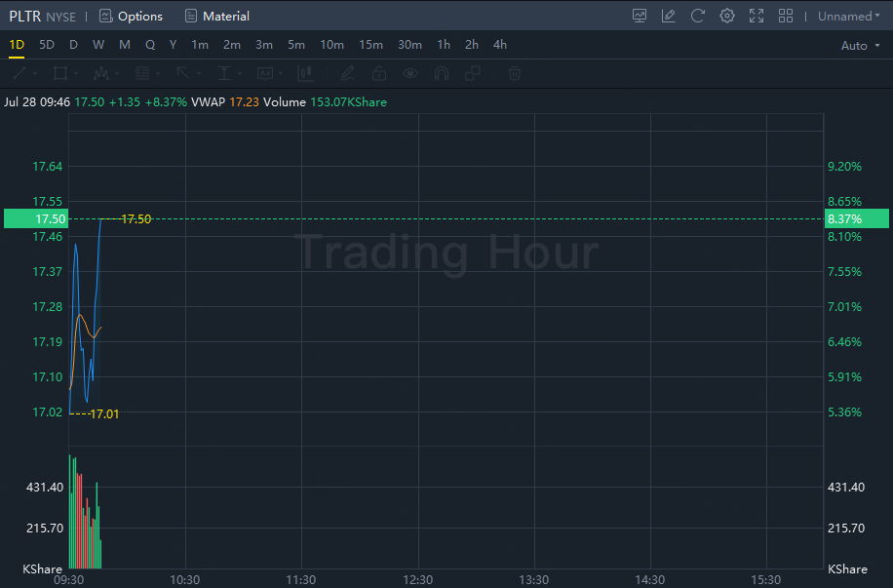The width and height of the screenshot is (893, 588).
Task: Delete drawings with the trash icon
Action: point(515,73)
